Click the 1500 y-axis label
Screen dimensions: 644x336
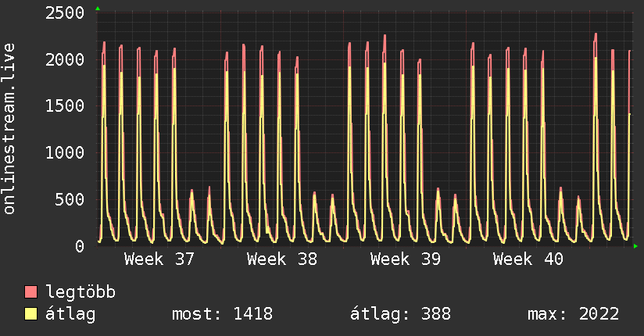coord(65,106)
